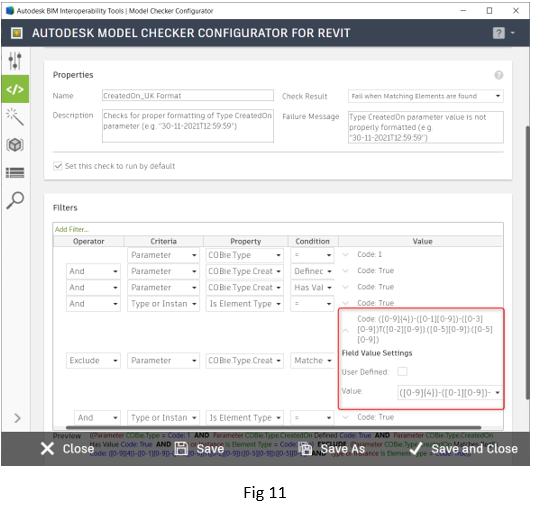Open the magic wand wizard sidebar icon
Screen dimensions: 535x508
click(15, 117)
